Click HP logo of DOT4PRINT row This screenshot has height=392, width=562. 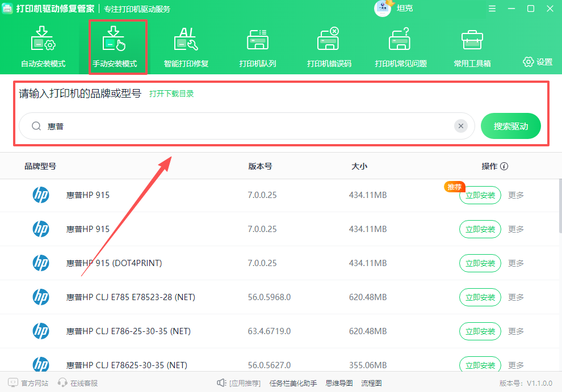click(x=41, y=263)
